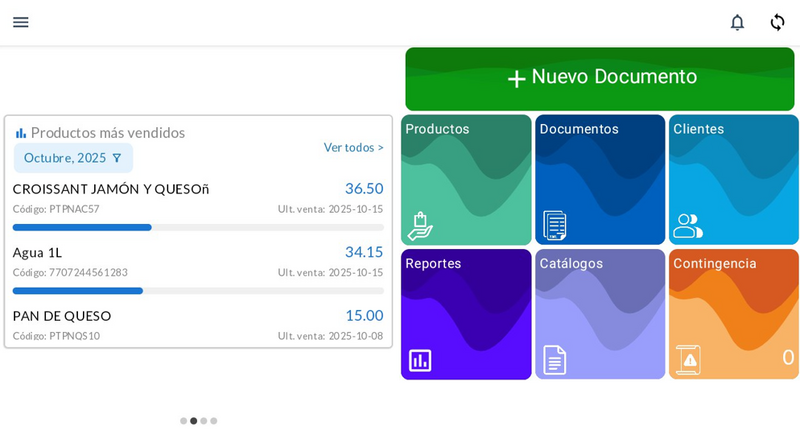
Task: Go to the fourth carousel page dot
Action: (214, 421)
